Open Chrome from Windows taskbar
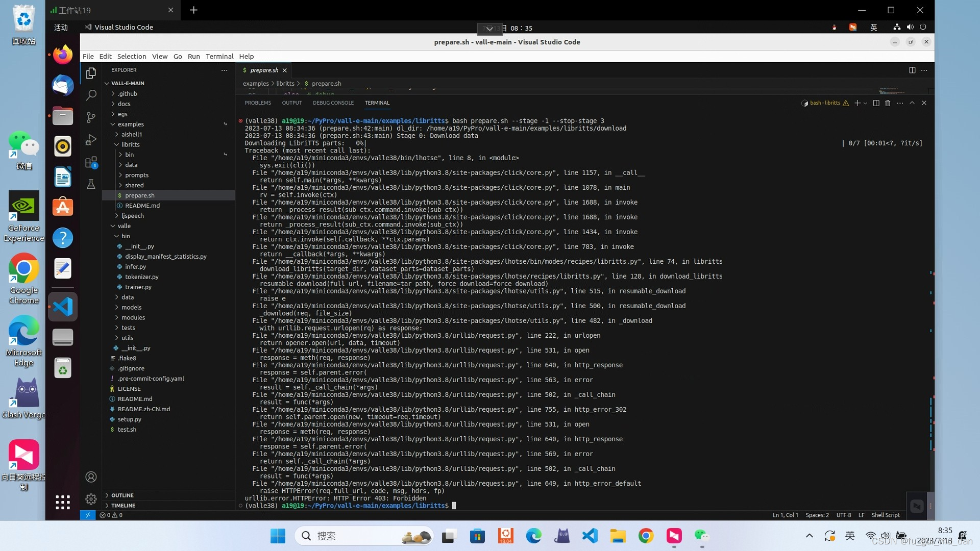This screenshot has width=980, height=551. tap(646, 536)
